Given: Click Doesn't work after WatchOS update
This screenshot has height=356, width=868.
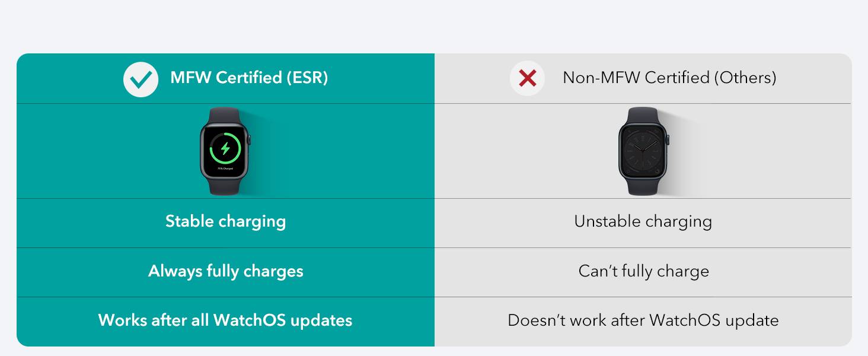Looking at the screenshot, I should click(x=643, y=320).
